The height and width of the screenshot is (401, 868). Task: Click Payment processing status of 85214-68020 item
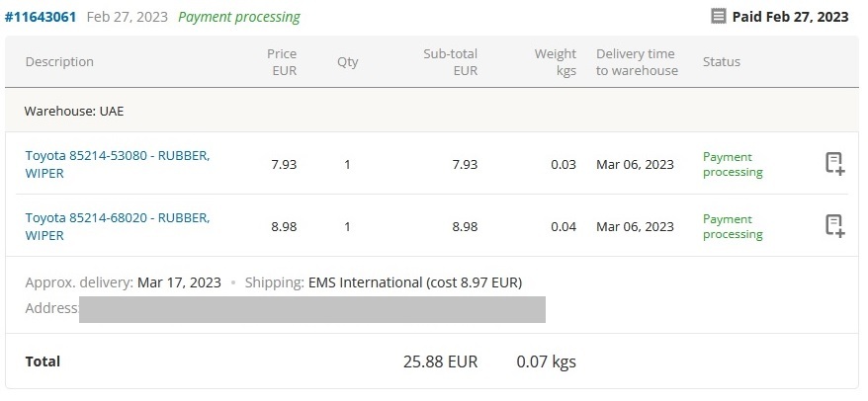pos(733,226)
